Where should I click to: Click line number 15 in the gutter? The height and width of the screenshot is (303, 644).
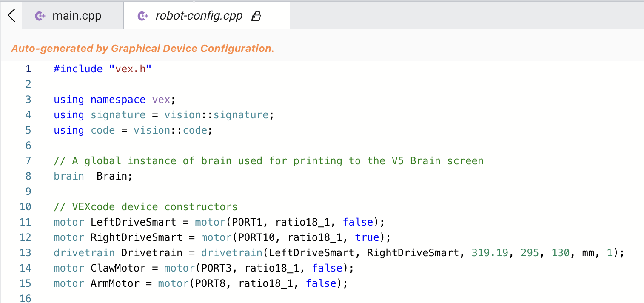pos(25,283)
